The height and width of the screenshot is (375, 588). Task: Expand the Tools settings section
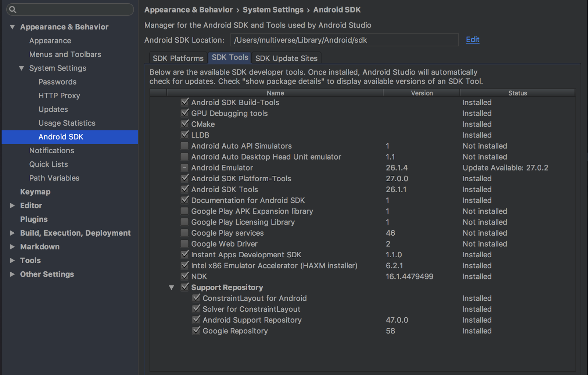pos(12,260)
